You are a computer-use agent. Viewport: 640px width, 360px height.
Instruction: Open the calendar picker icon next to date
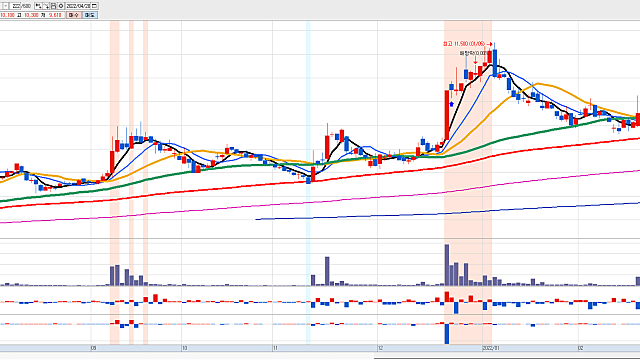(x=95, y=6)
